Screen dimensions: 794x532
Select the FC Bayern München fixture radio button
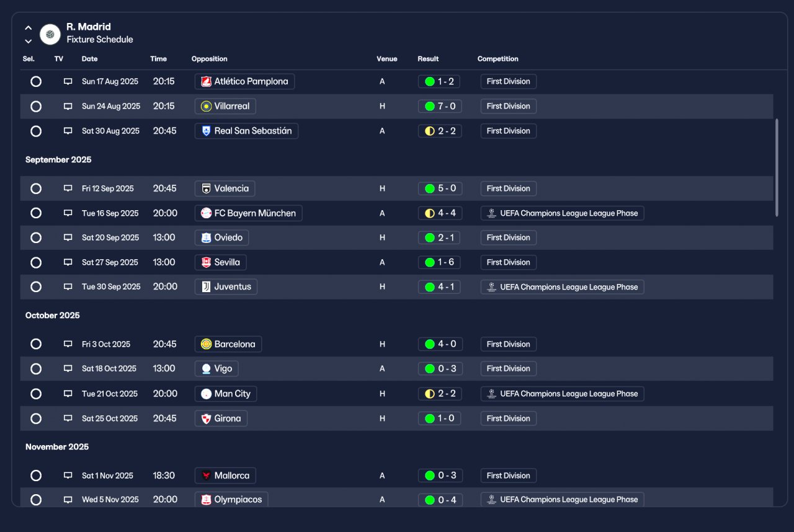click(x=36, y=213)
